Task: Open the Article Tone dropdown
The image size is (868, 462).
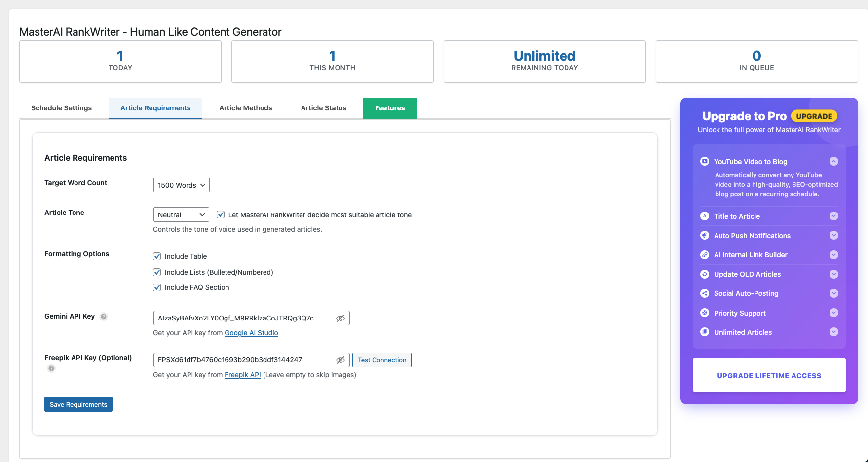Action: pos(181,214)
